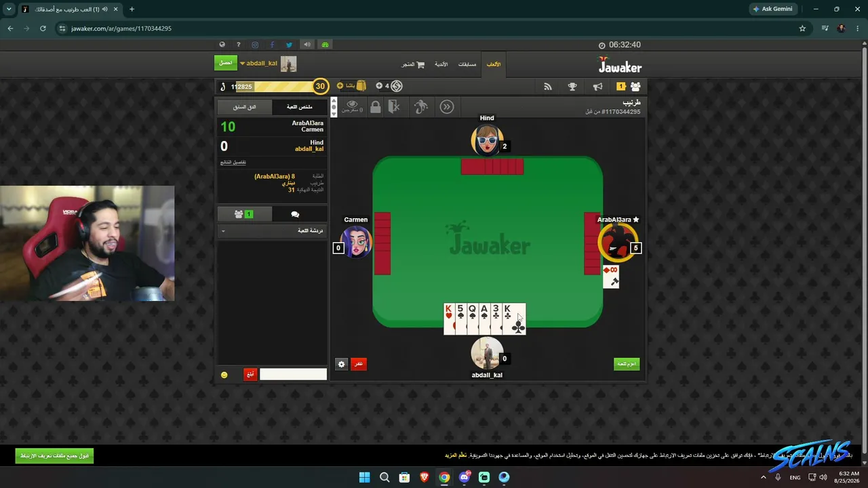Open game settings gear icon
The image size is (868, 488).
pos(341,364)
